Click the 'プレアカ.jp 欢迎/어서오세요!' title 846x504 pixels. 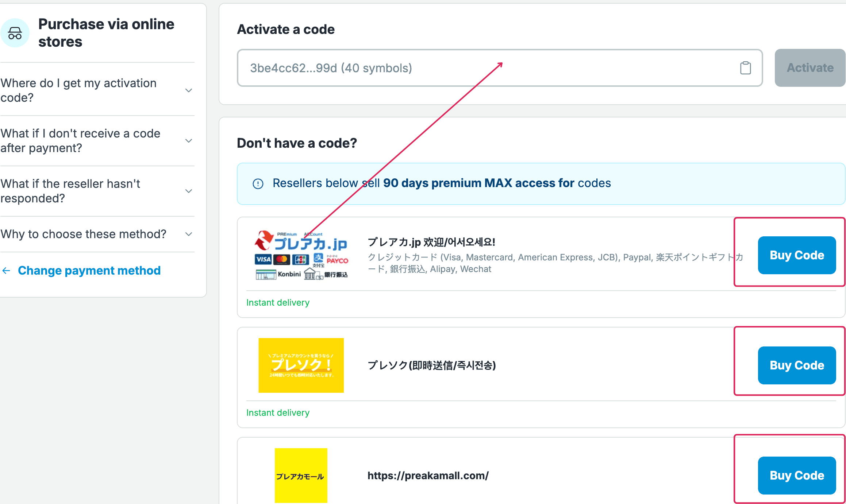click(x=431, y=242)
